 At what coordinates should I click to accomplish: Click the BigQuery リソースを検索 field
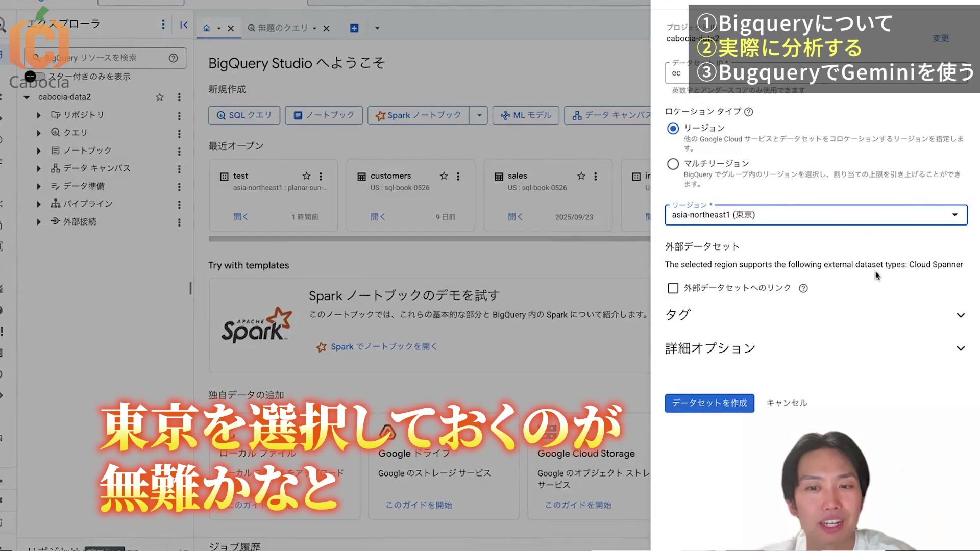click(x=105, y=58)
